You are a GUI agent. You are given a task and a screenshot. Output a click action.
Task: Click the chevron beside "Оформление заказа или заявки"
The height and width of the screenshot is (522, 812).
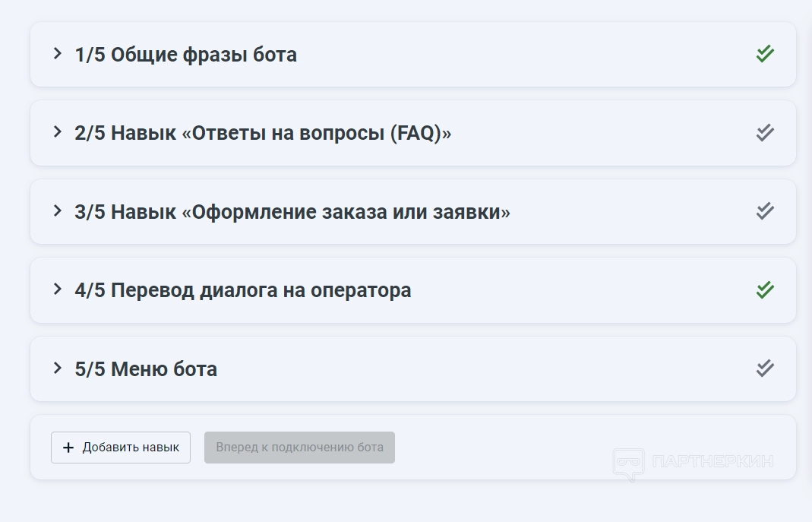(x=57, y=210)
